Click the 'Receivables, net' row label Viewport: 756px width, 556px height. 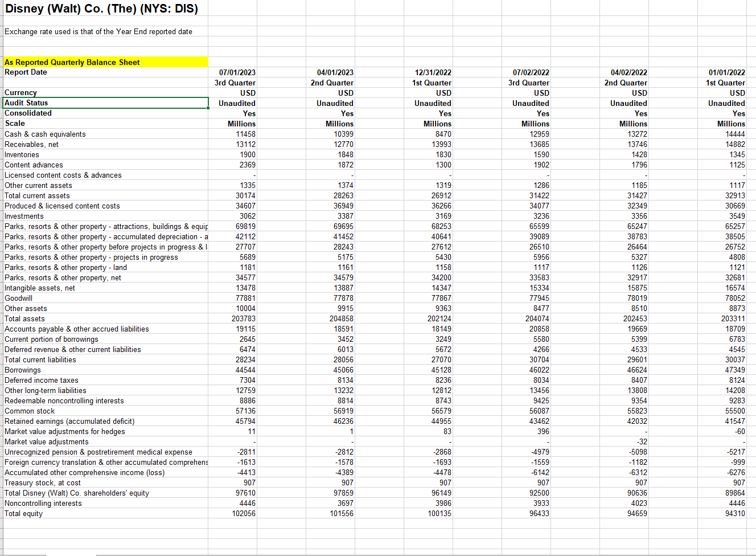click(31, 144)
